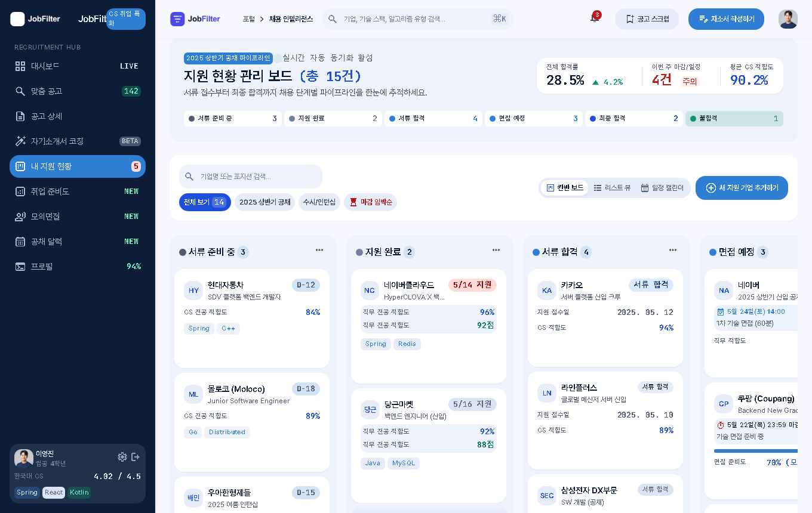Open the notification bell with 3 alerts
The width and height of the screenshot is (812, 513).
pos(594,18)
